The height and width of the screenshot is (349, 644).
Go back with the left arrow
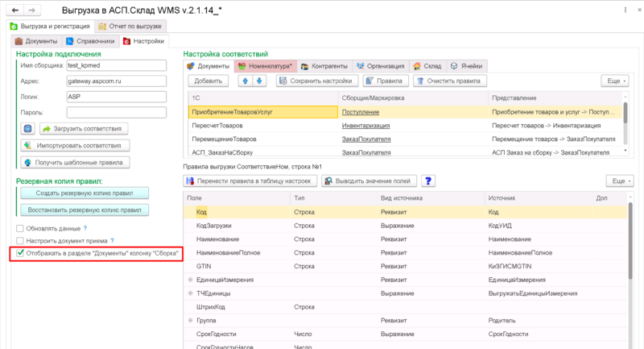click(x=14, y=10)
